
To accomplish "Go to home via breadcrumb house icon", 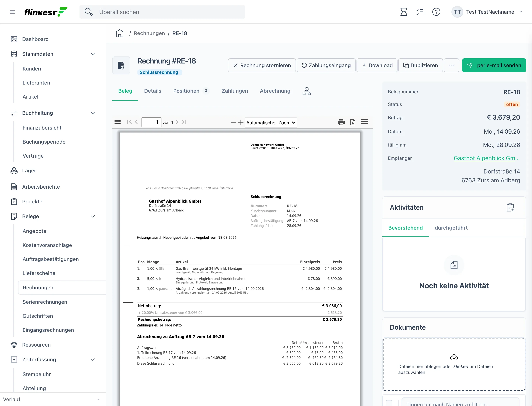I will pos(120,33).
